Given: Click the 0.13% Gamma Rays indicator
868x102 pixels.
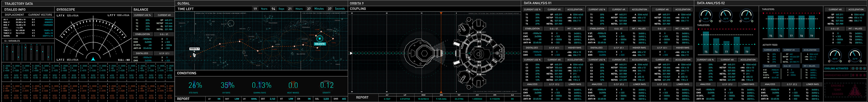Looking at the screenshot, I should [x=262, y=85].
